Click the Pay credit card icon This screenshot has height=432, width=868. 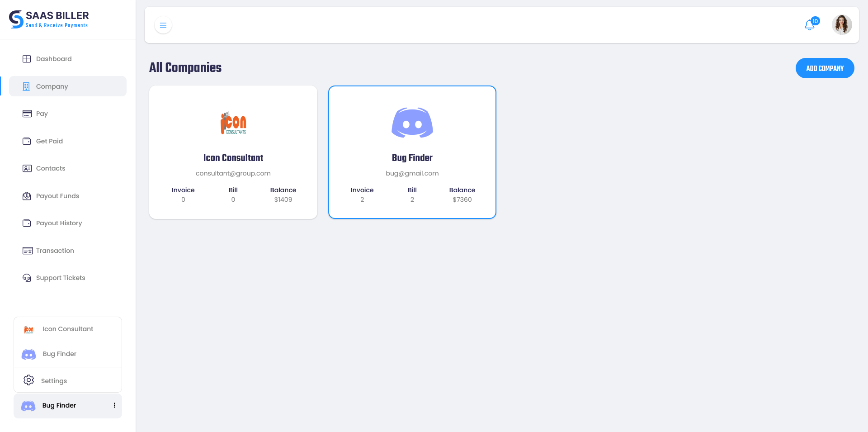pyautogui.click(x=27, y=114)
